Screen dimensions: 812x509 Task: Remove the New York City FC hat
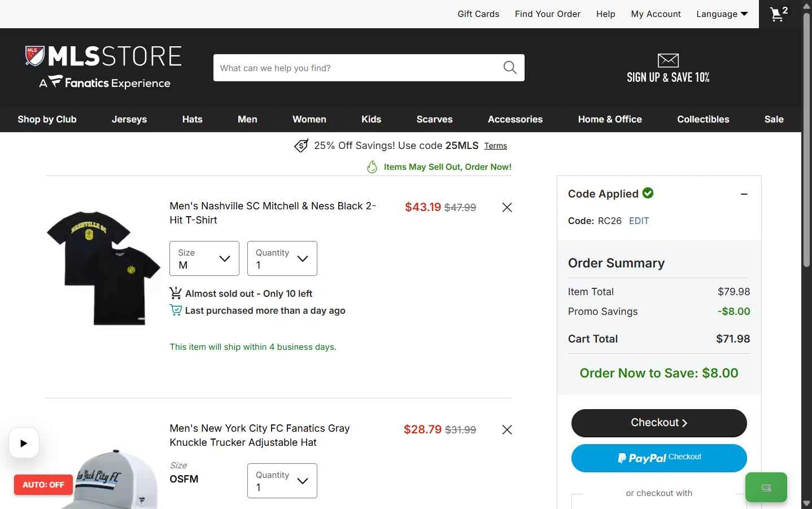(x=507, y=429)
